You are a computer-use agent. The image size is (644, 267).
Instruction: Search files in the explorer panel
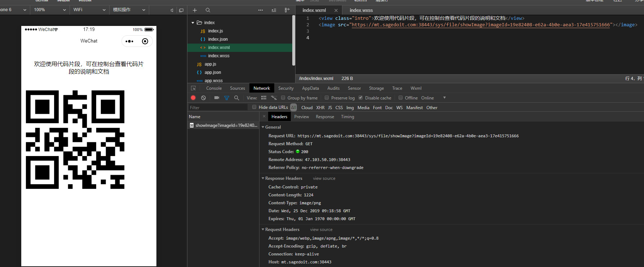point(208,10)
